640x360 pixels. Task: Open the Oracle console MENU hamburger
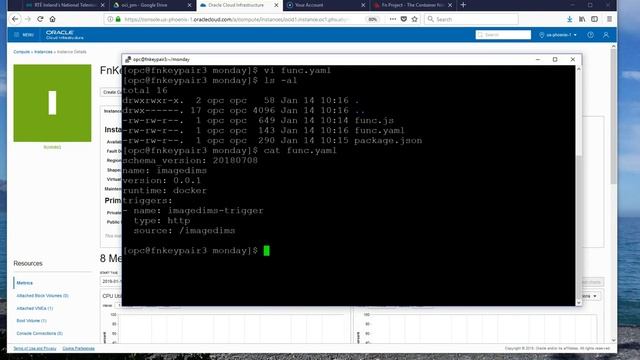24,35
